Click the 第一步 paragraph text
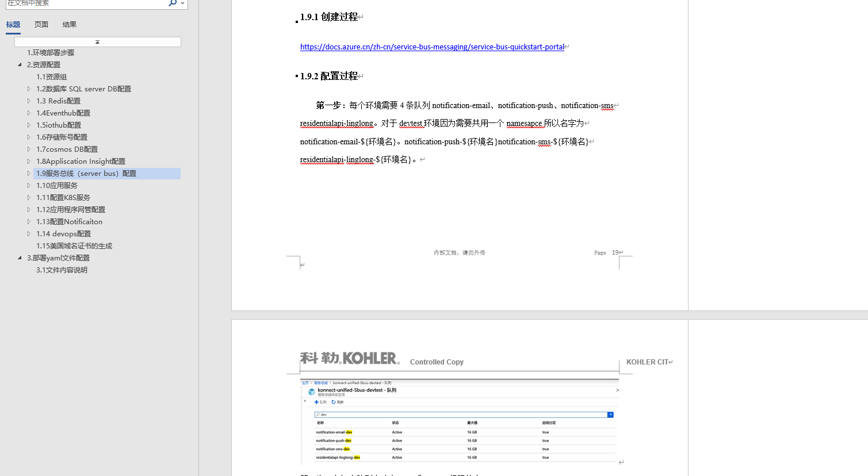868x476 pixels. point(459,132)
